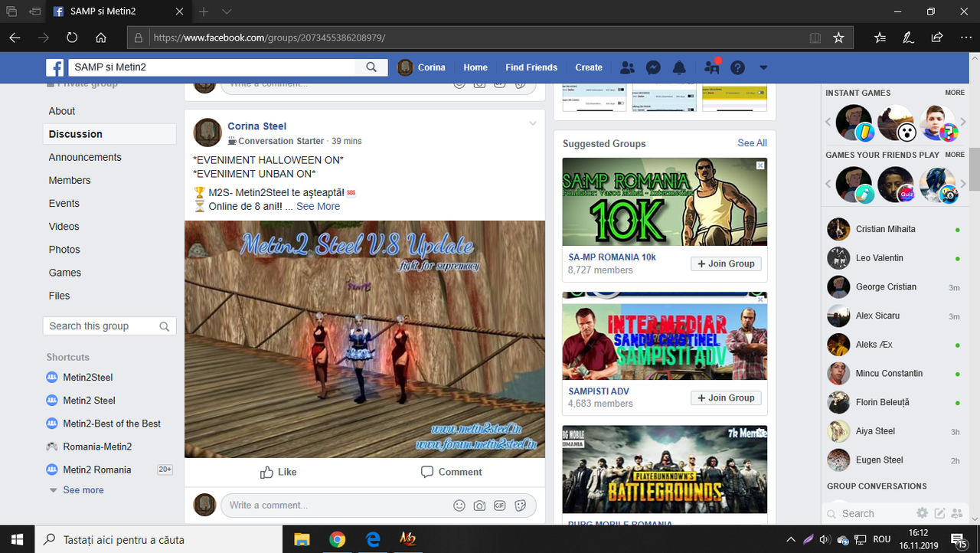Open the Events section
980x553 pixels.
(64, 203)
